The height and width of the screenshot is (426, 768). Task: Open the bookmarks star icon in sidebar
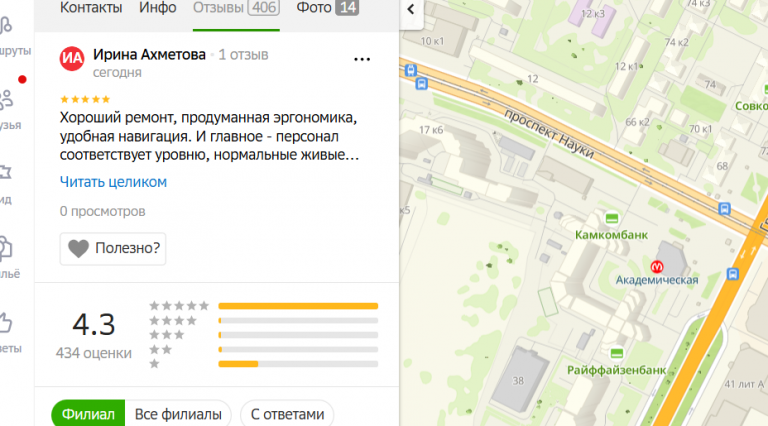pos(5,172)
